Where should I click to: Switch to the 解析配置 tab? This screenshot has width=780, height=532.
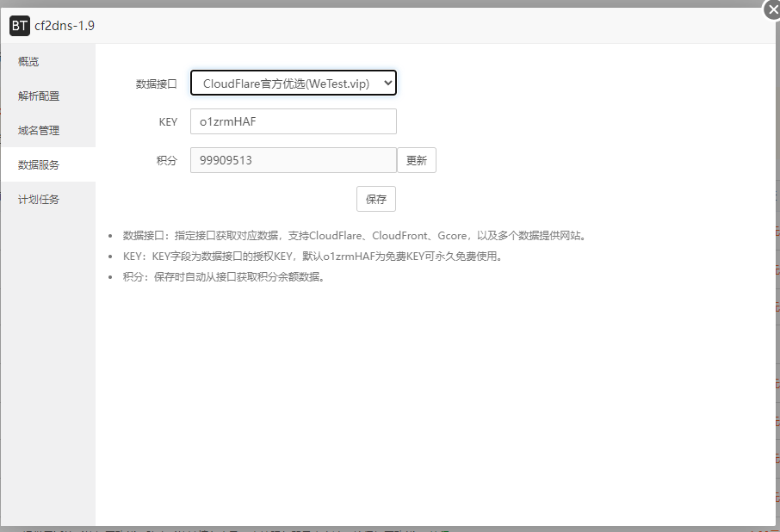pos(48,96)
